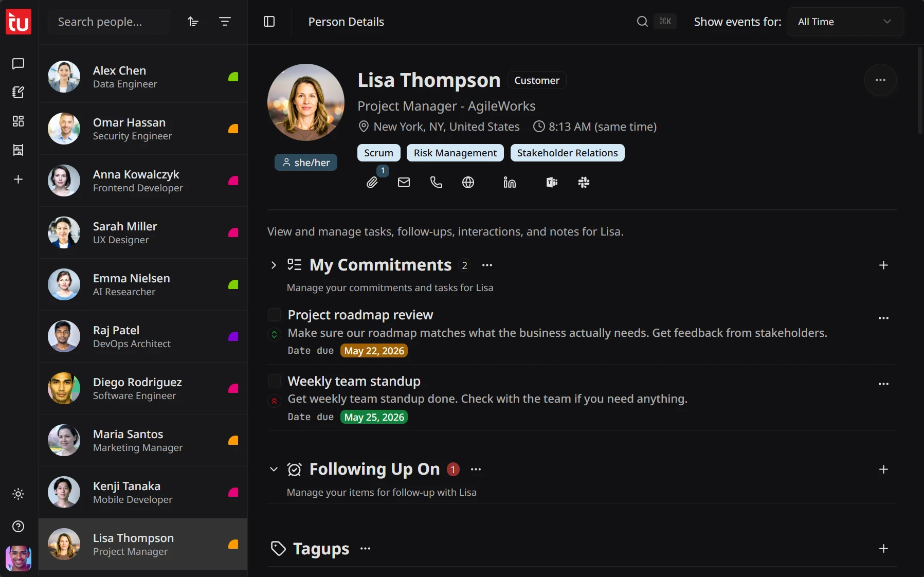Click Alex Chen's green status color marker
Screen dimensions: 924x577
click(233, 77)
